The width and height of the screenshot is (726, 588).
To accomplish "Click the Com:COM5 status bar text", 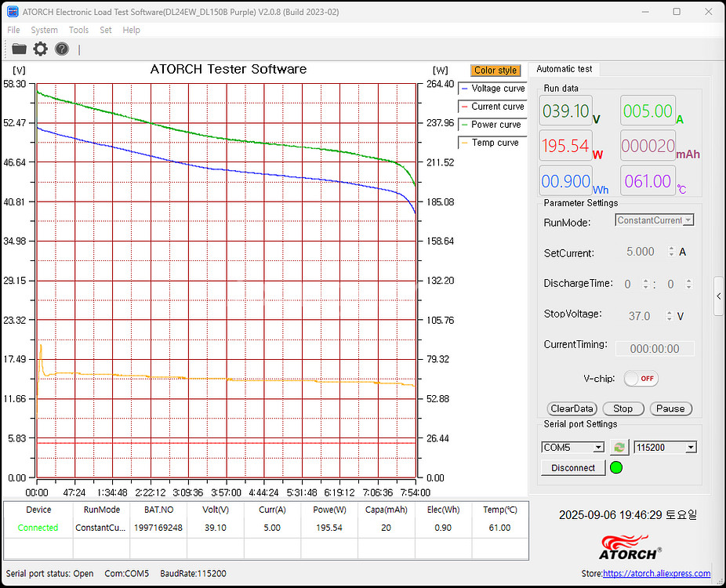I will tap(127, 573).
